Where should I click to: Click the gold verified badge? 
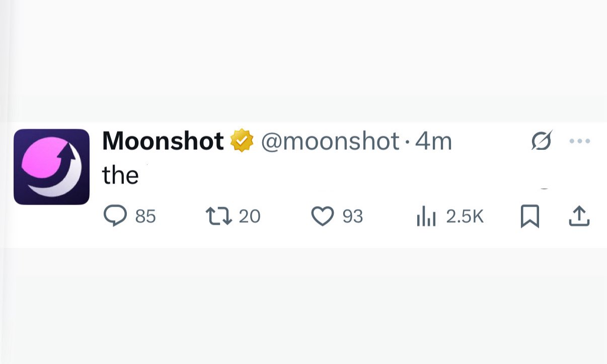click(x=242, y=141)
